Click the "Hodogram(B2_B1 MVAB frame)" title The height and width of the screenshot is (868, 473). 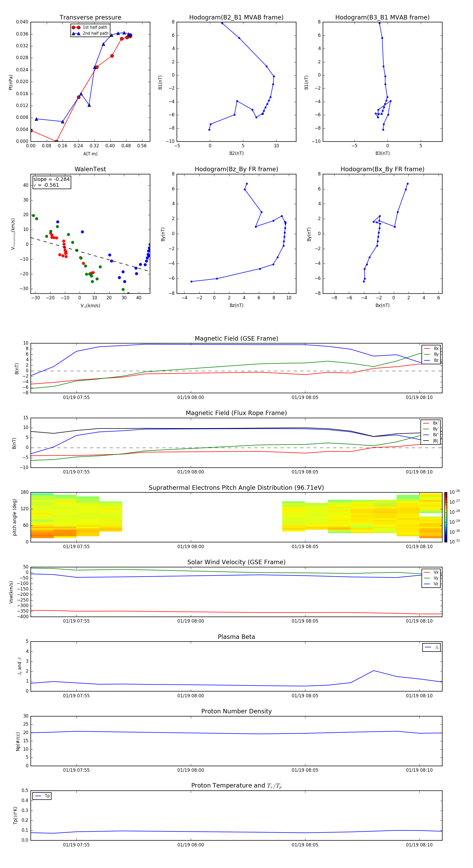[x=236, y=18]
